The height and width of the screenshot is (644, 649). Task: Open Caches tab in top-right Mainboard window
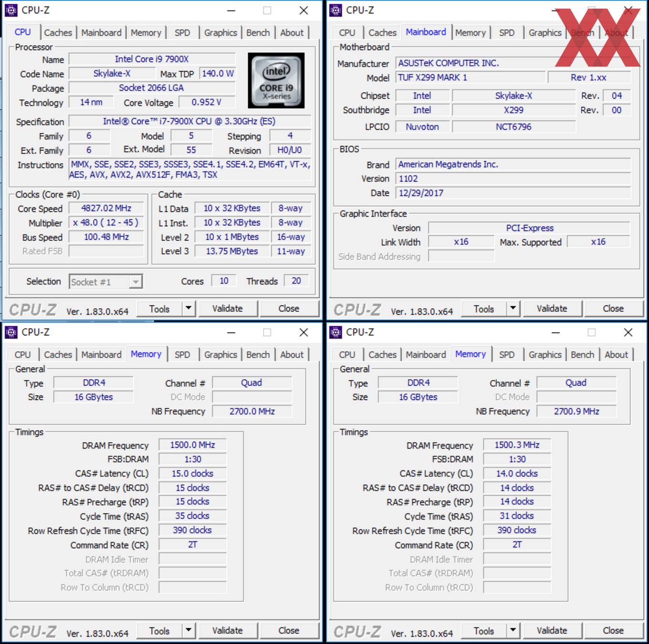pyautogui.click(x=382, y=32)
